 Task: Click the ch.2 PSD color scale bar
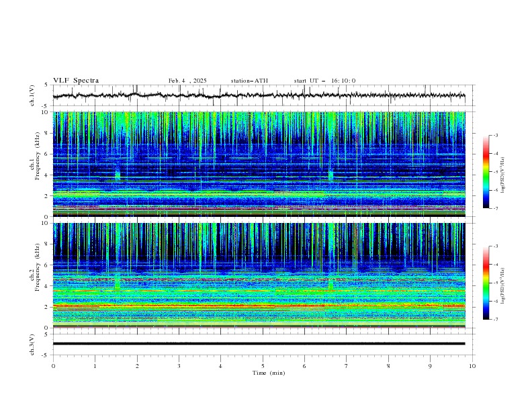[486, 283]
